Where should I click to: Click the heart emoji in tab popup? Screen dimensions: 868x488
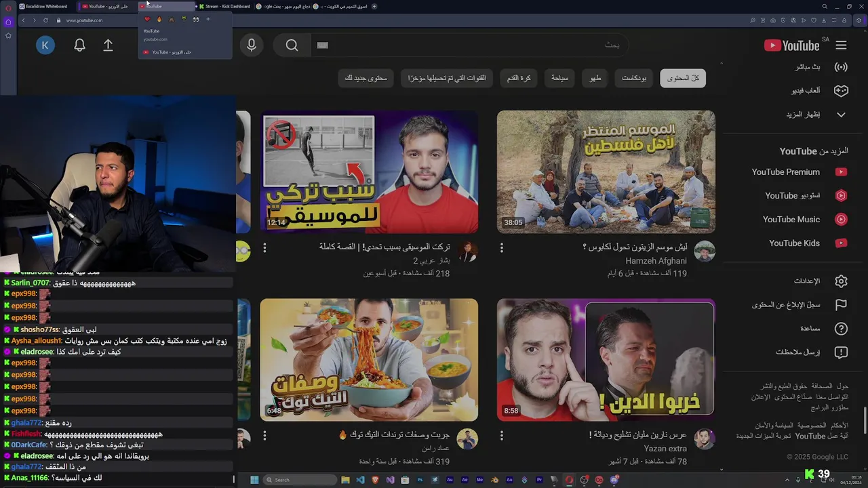pos(147,19)
